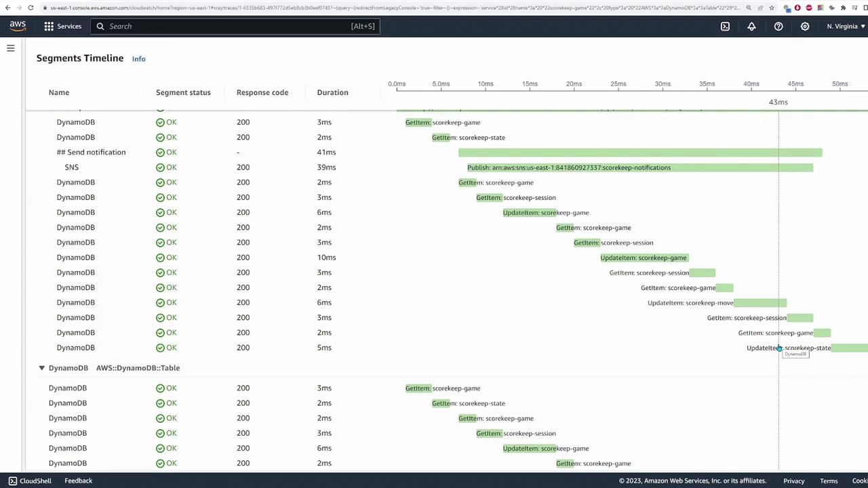Click the SNS row response code 200
868x488 pixels.
pos(243,167)
